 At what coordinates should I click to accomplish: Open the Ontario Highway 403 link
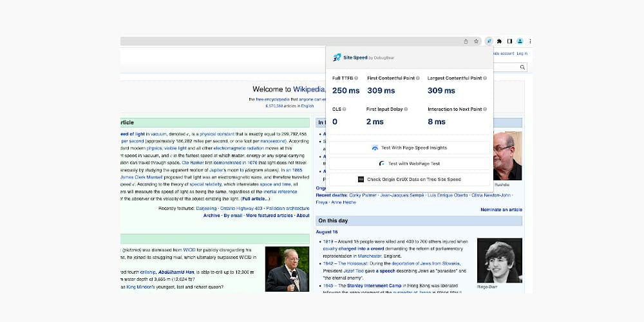pos(241,209)
